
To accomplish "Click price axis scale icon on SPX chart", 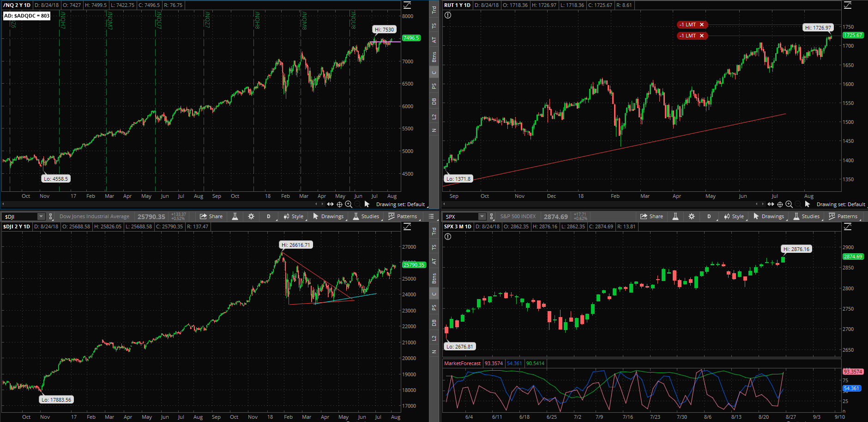I will [848, 226].
